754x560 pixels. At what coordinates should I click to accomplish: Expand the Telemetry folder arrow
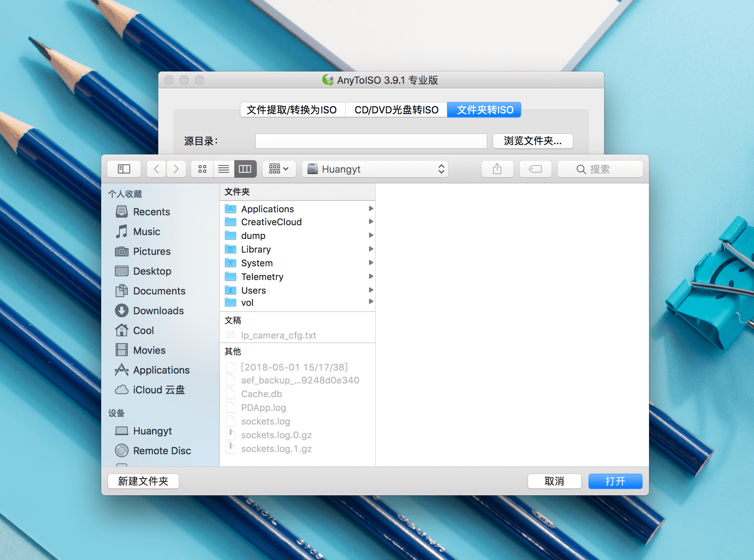[x=371, y=276]
